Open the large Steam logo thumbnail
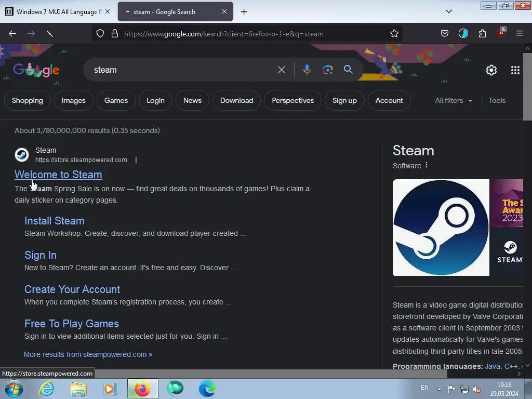 click(x=441, y=228)
